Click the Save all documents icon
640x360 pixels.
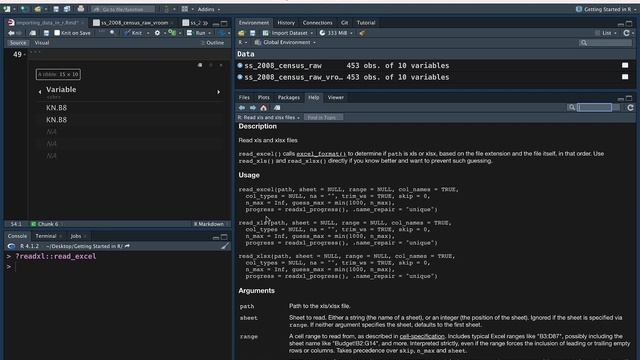click(x=67, y=9)
